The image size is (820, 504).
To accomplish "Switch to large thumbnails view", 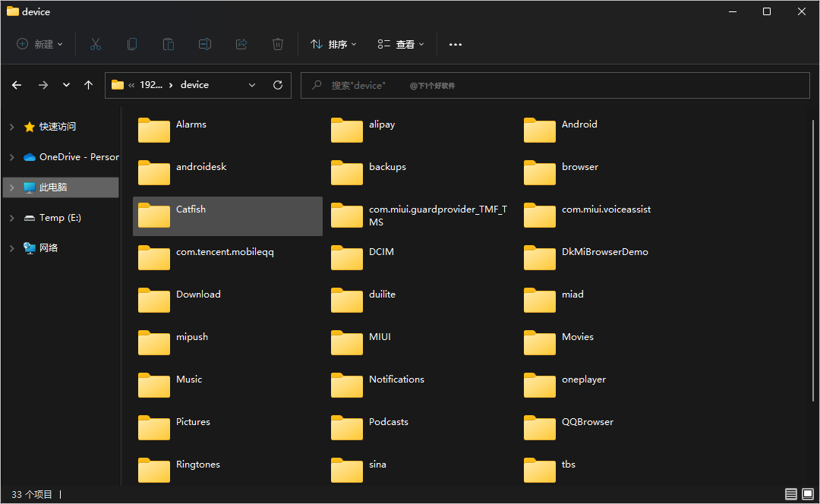I will click(x=808, y=494).
